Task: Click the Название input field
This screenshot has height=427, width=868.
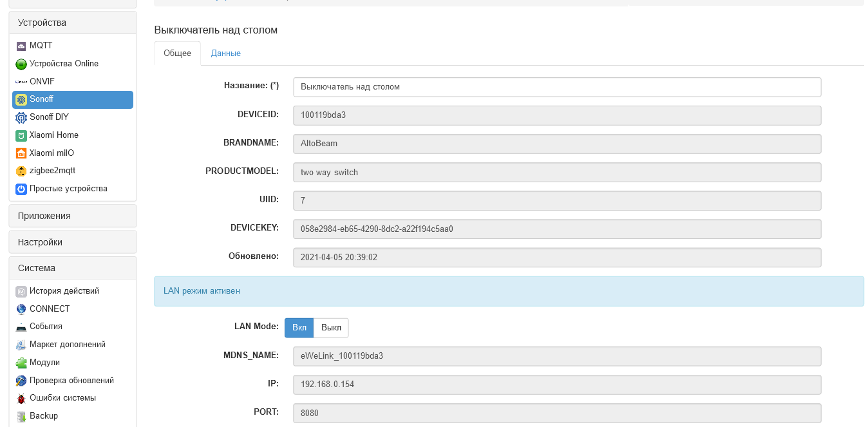Action: pos(556,87)
